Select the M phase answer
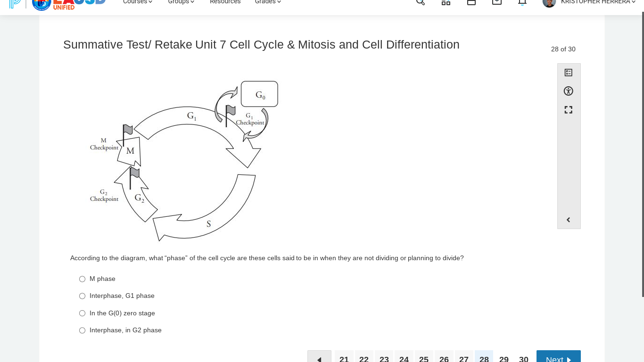Screen dimensions: 644x362 83,279
